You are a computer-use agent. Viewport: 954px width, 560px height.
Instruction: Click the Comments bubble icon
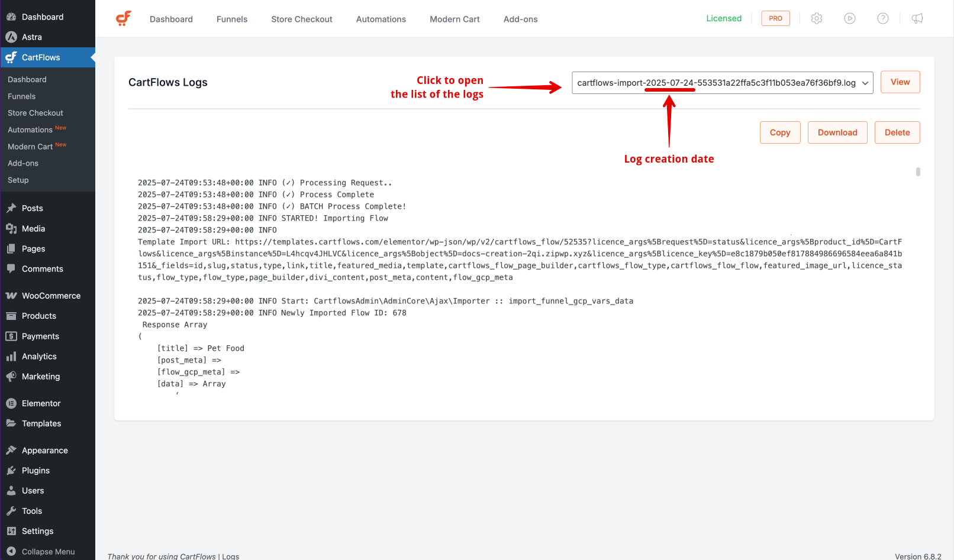point(11,268)
